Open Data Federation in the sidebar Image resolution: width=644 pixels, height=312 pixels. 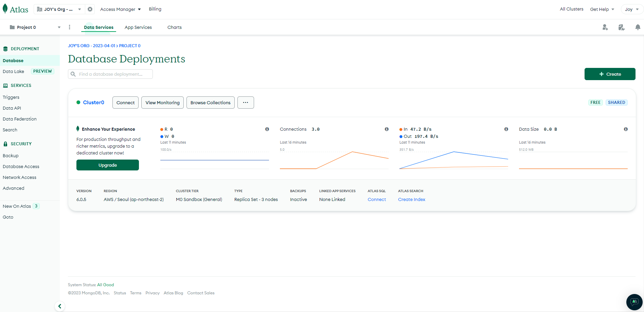(20, 119)
